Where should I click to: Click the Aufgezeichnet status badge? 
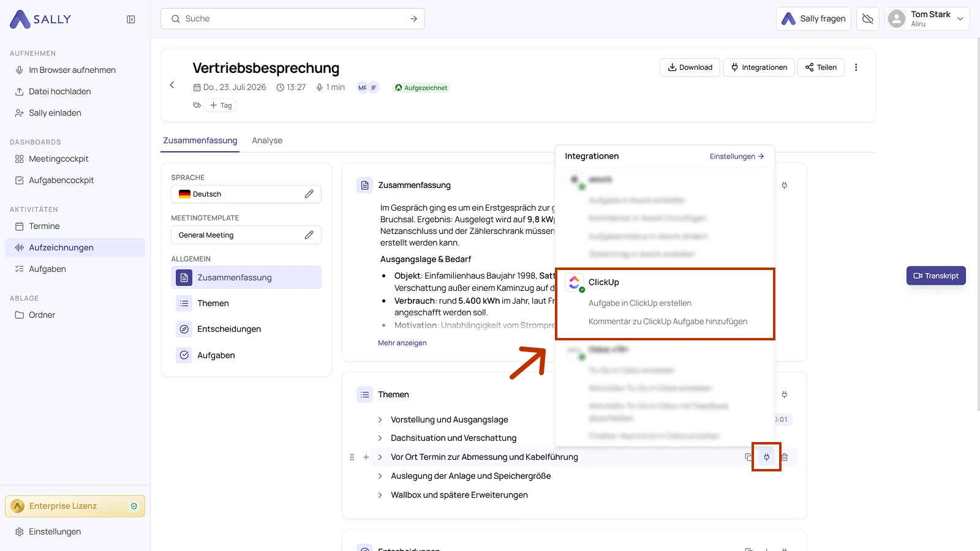coord(421,88)
